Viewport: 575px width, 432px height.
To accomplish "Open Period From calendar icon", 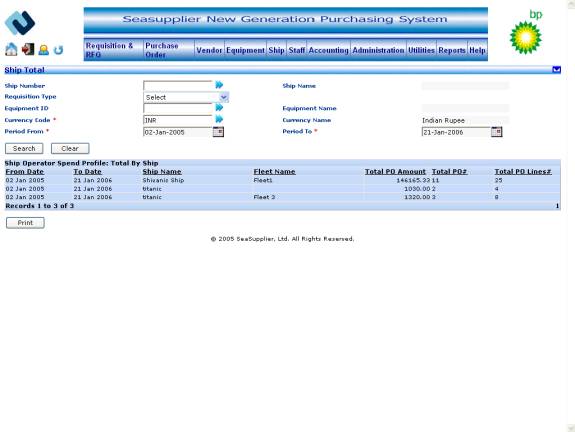I will pyautogui.click(x=218, y=132).
